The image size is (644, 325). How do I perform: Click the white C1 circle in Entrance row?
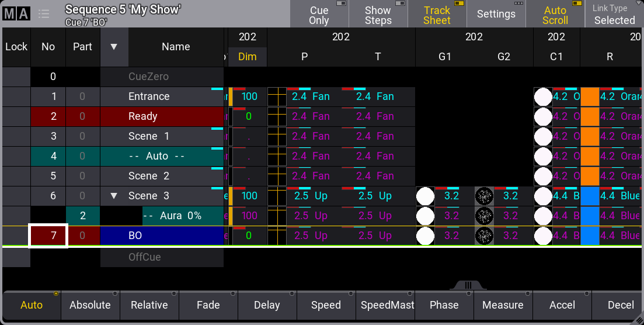tap(543, 96)
